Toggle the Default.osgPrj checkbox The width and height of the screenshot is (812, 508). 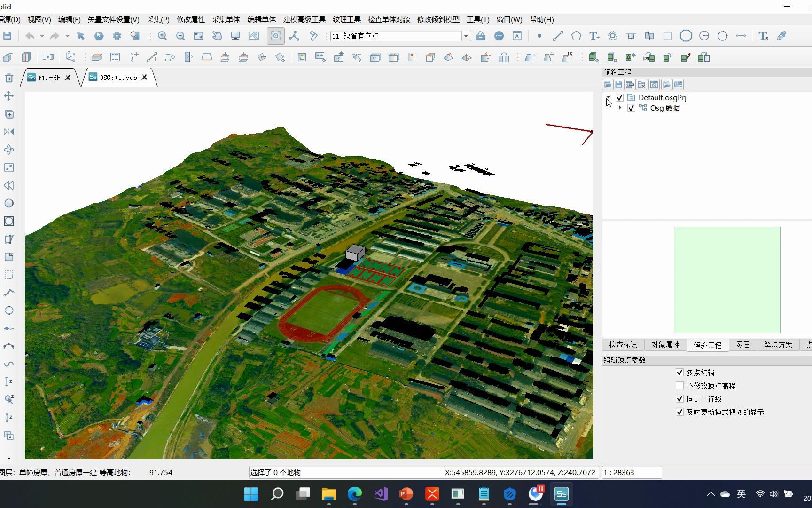pyautogui.click(x=619, y=98)
